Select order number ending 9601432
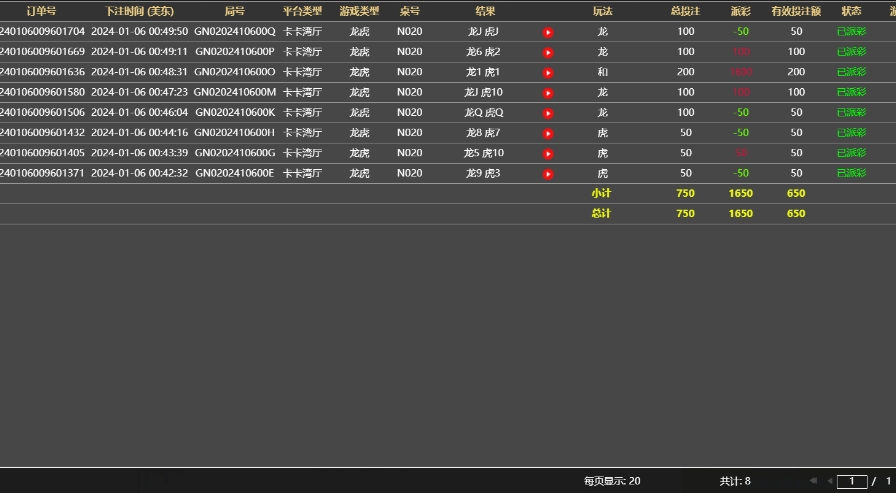Viewport: 896px width, 493px height. [x=42, y=133]
